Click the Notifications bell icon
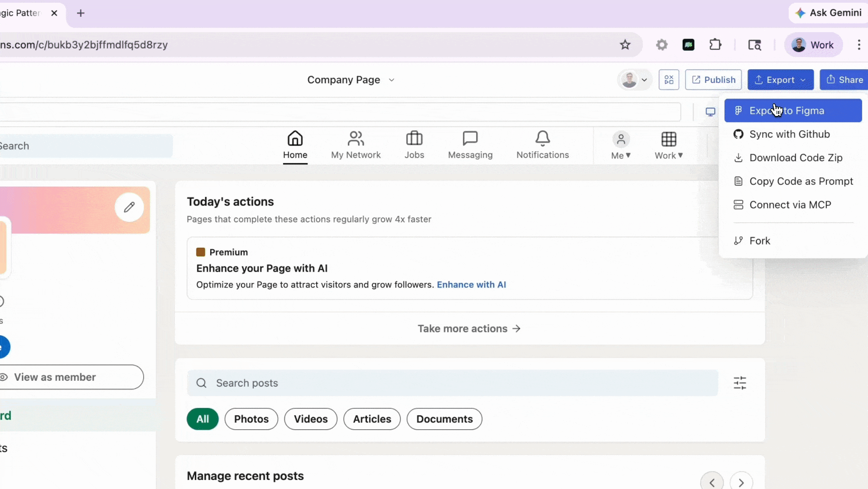The width and height of the screenshot is (868, 489). (x=542, y=139)
